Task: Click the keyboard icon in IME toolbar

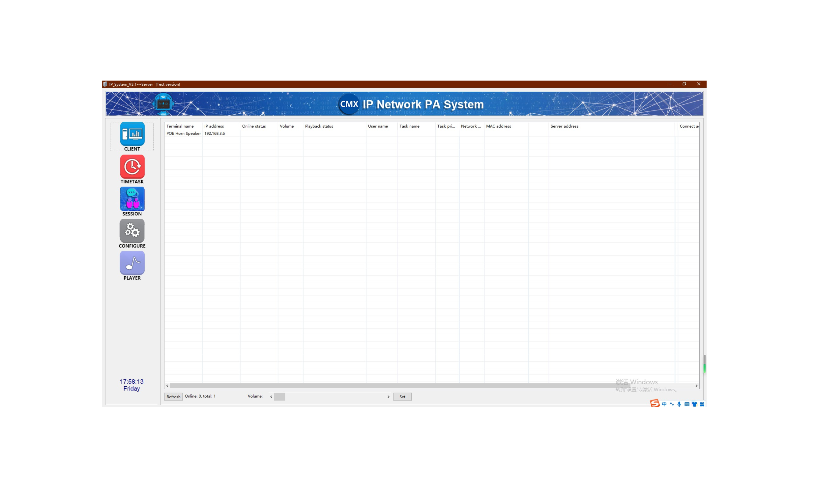Action: (x=687, y=404)
